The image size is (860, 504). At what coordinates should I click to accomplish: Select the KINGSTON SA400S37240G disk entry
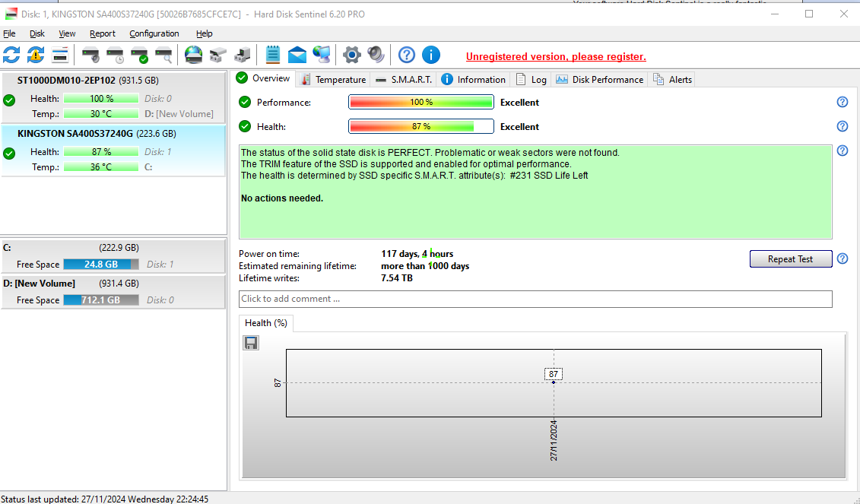pos(113,151)
